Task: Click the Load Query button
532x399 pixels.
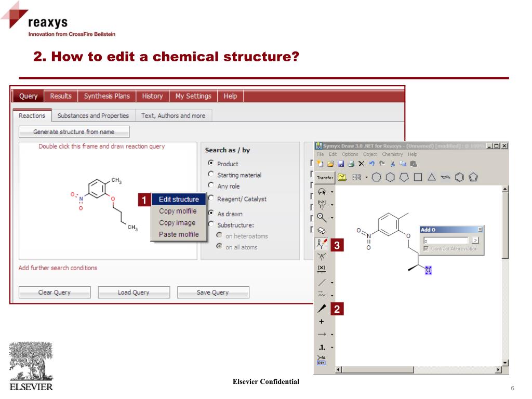Action: pyautogui.click(x=134, y=292)
